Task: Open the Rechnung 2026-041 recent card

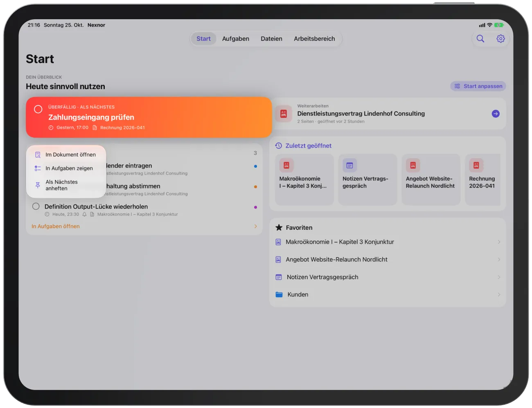Action: 483,179
